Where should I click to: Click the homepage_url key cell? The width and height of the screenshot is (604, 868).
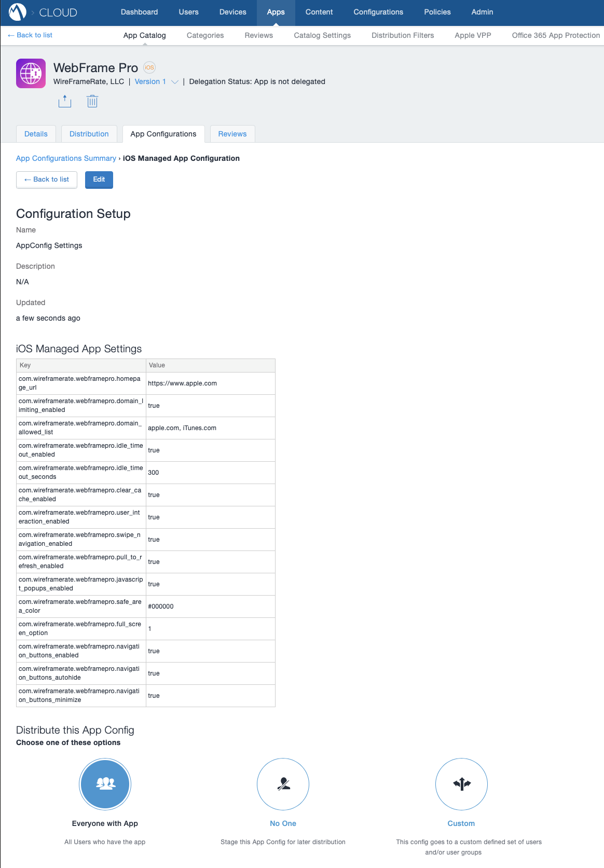81,383
